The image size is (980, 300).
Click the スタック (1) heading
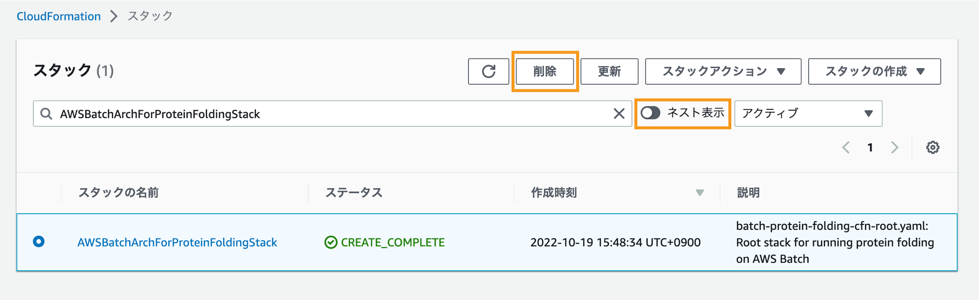pyautogui.click(x=73, y=71)
